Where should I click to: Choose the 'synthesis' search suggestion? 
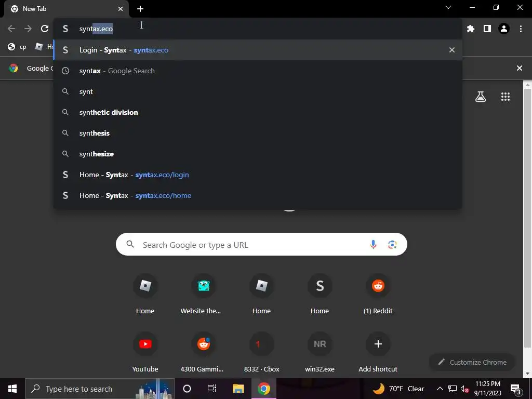coord(258,133)
